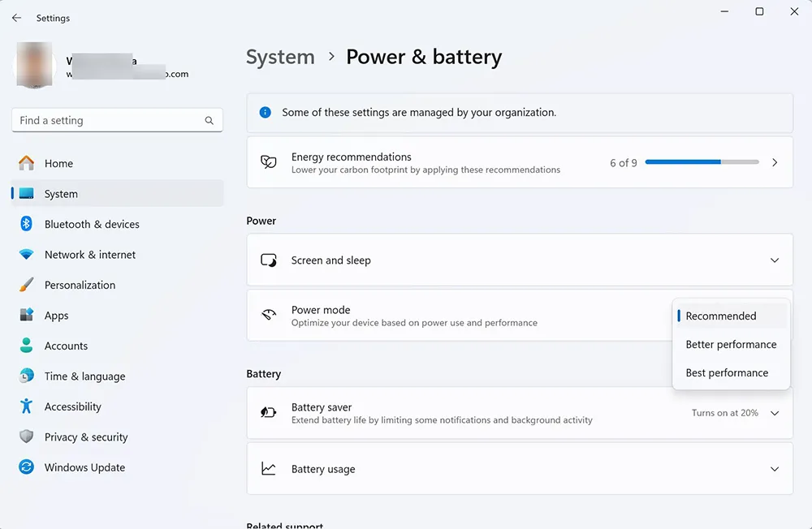Switch to the Home settings page
The image size is (812, 529).
(58, 163)
